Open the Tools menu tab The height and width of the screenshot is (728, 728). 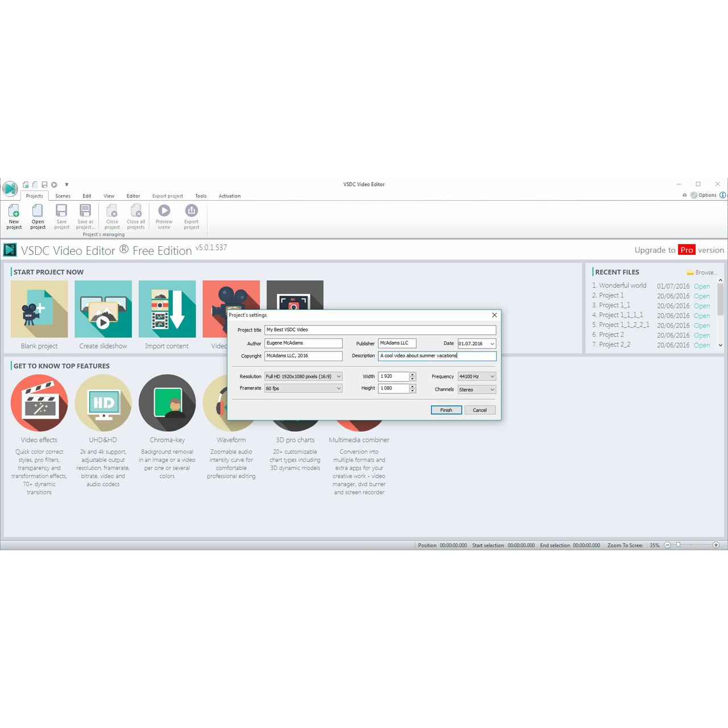[x=200, y=196]
